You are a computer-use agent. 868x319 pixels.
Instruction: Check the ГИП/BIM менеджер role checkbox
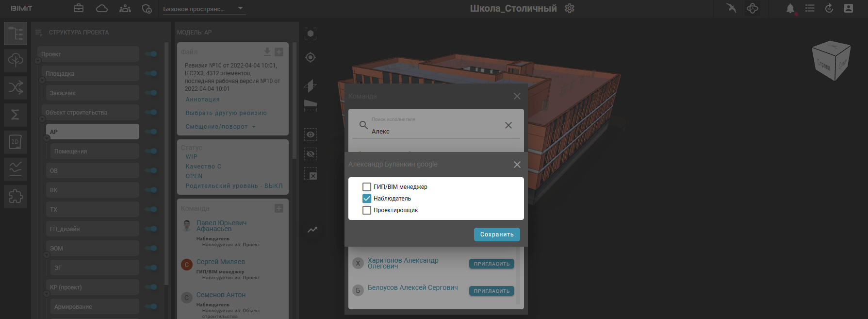pos(367,187)
